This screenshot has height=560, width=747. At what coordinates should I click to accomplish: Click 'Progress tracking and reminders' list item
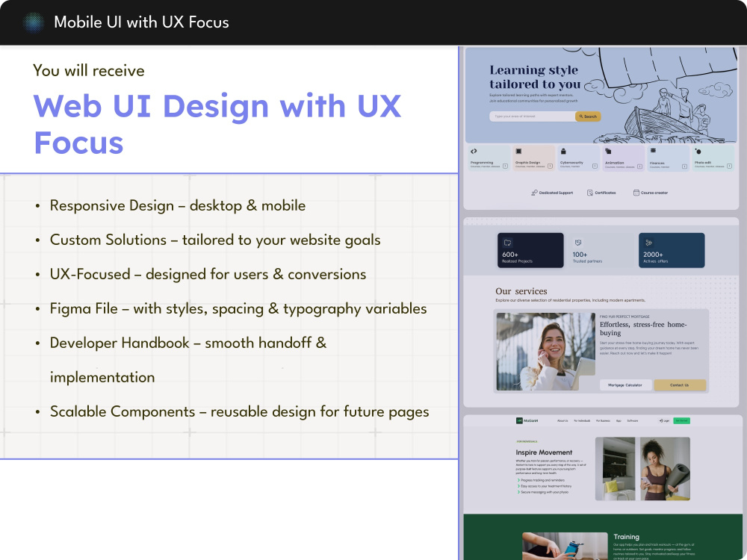pyautogui.click(x=542, y=480)
